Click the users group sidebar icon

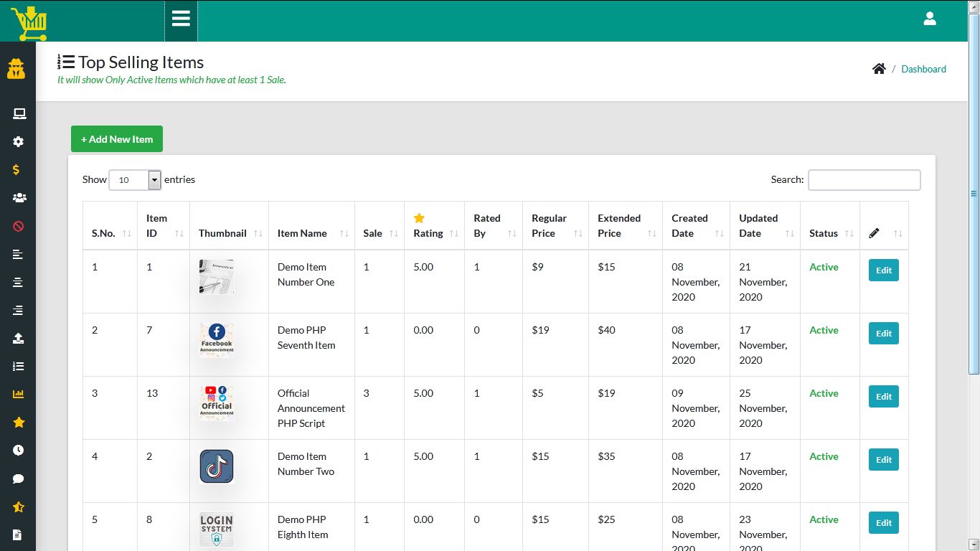pyautogui.click(x=19, y=198)
